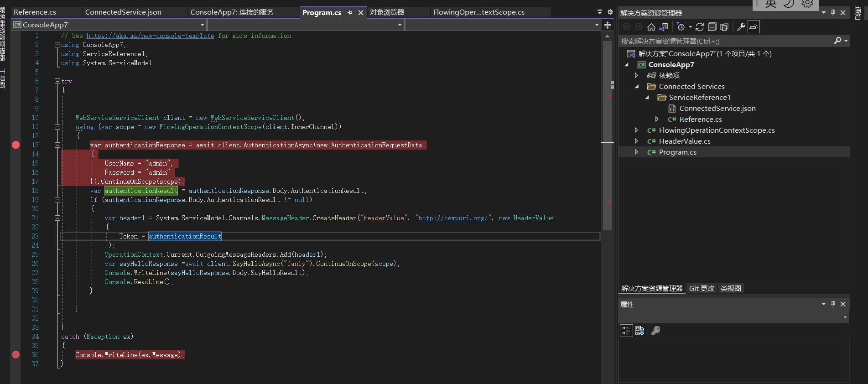Toggle breakpoint on line 36

(16, 355)
